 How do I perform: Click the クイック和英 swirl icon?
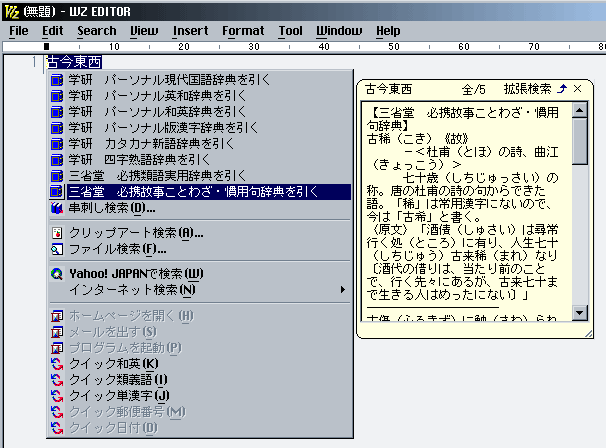[57, 364]
